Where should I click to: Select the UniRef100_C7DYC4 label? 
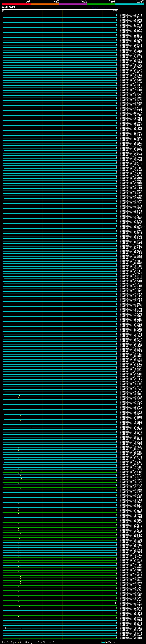(x=131, y=256)
